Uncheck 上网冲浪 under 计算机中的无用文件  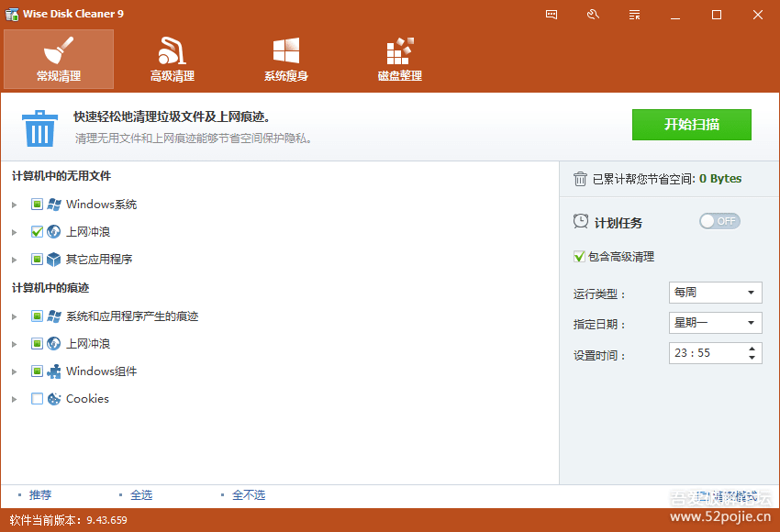(x=37, y=232)
